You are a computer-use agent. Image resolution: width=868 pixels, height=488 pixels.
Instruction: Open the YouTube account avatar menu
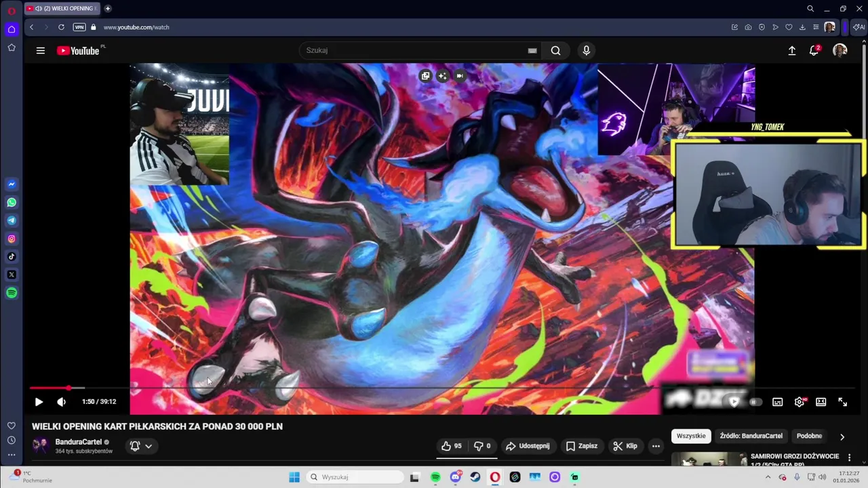[x=840, y=50]
